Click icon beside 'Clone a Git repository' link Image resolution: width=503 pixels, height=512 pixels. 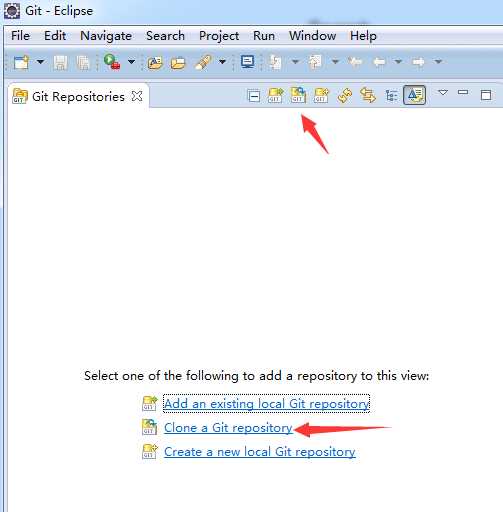[x=149, y=427]
